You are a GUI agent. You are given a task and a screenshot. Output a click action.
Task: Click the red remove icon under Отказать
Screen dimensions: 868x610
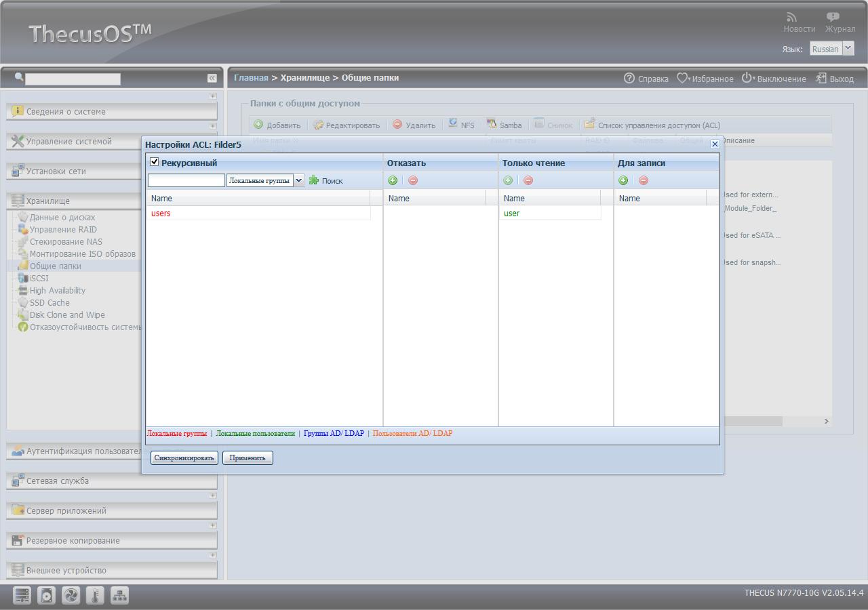[413, 180]
